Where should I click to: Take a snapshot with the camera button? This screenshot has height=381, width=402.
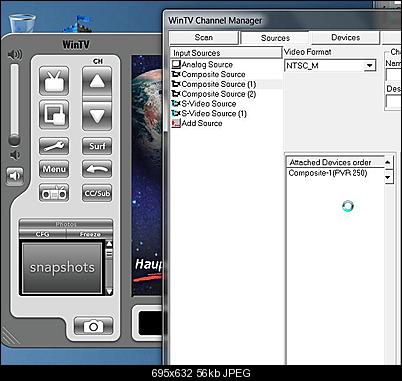[x=93, y=326]
